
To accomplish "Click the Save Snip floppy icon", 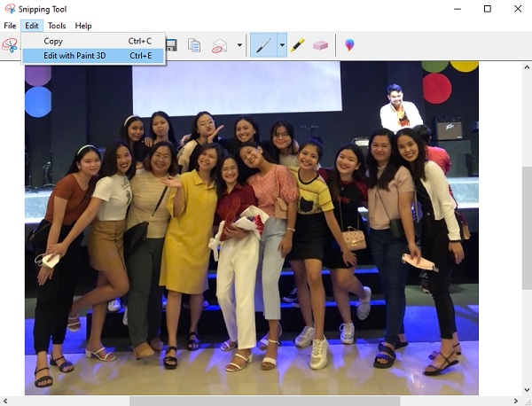I will coord(172,45).
